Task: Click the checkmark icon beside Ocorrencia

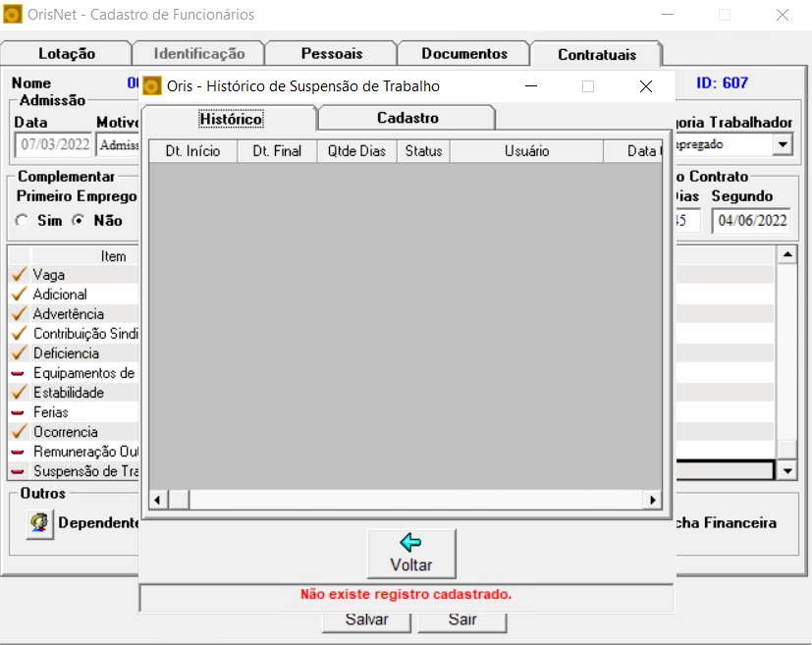Action: tap(18, 432)
